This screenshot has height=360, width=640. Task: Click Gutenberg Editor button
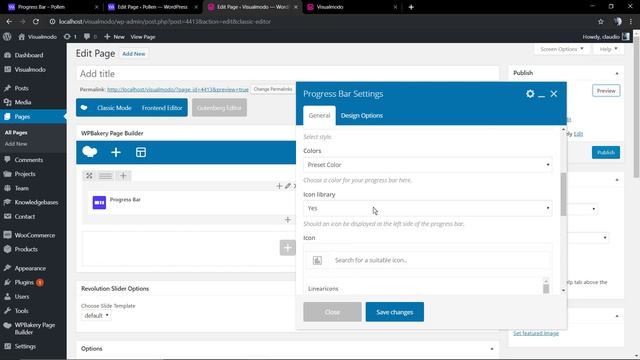click(219, 108)
